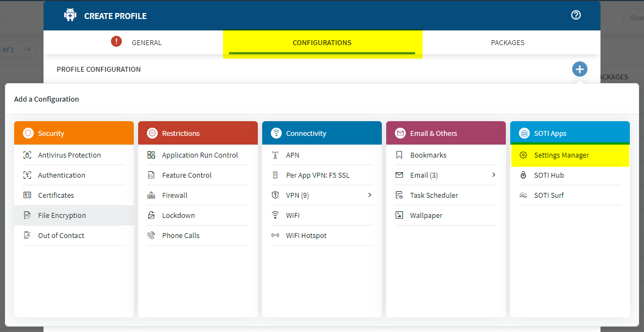The image size is (644, 332).
Task: Click the Task Scheduler icon
Action: pos(399,196)
